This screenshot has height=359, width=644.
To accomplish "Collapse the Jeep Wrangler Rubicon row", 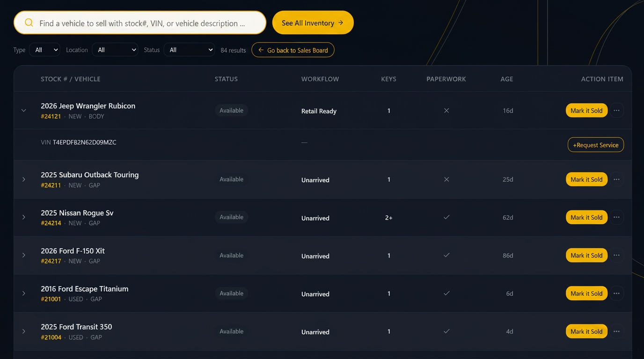I will click(24, 111).
